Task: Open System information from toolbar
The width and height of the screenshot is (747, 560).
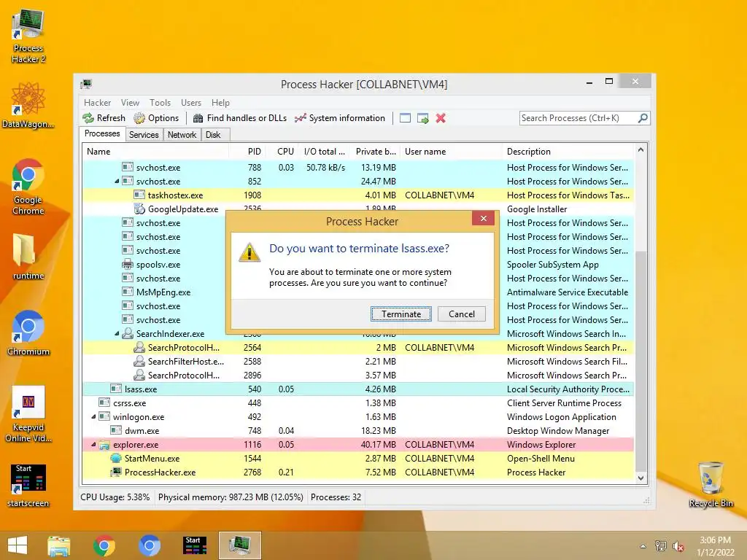Action: tap(340, 118)
